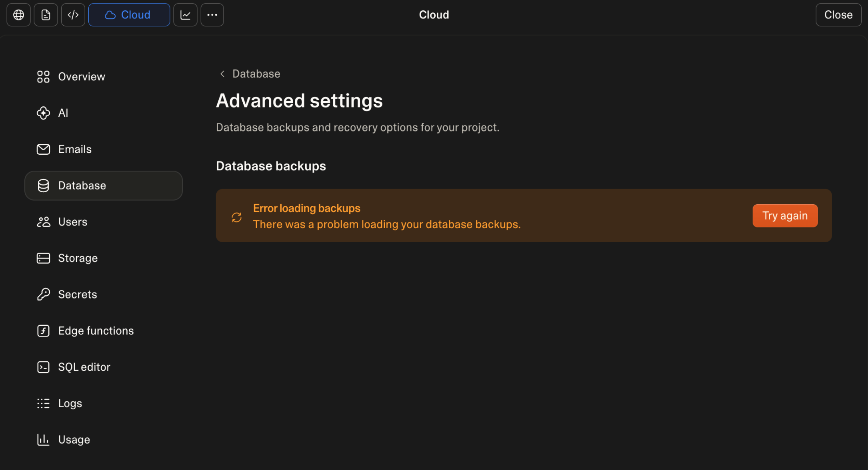Click the Overview grid icon
This screenshot has width=868, height=470.
coord(43,77)
